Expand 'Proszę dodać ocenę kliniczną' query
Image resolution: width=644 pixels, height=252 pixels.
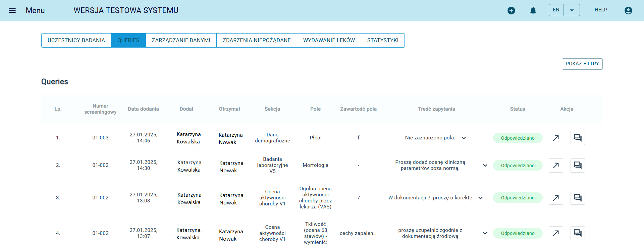(485, 165)
